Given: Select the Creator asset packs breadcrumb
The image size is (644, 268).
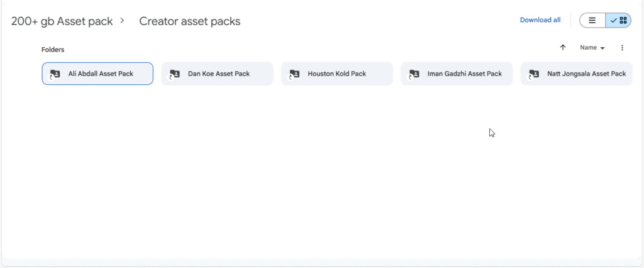Looking at the screenshot, I should pos(190,21).
